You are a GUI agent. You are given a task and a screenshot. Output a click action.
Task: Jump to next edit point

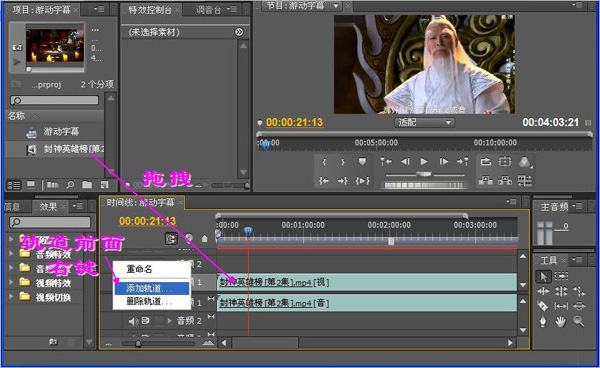click(x=463, y=162)
